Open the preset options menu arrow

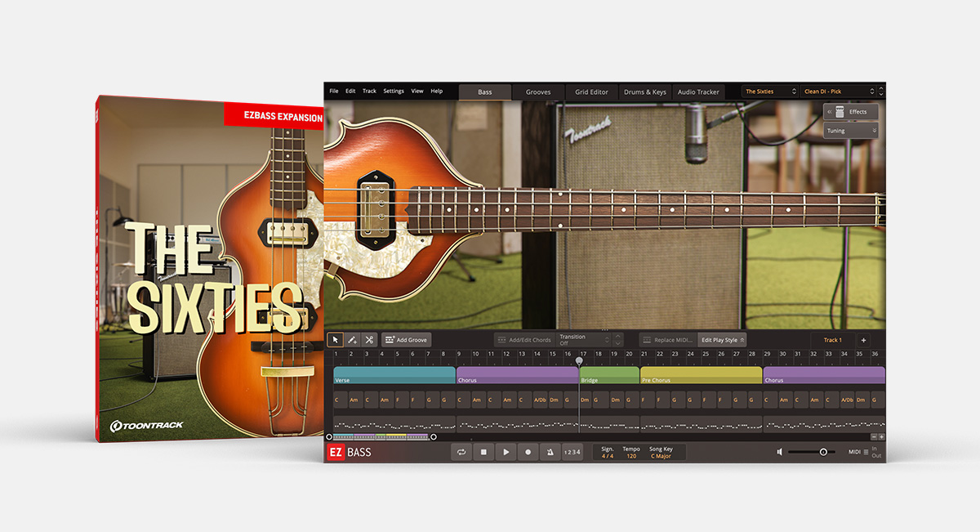[881, 92]
